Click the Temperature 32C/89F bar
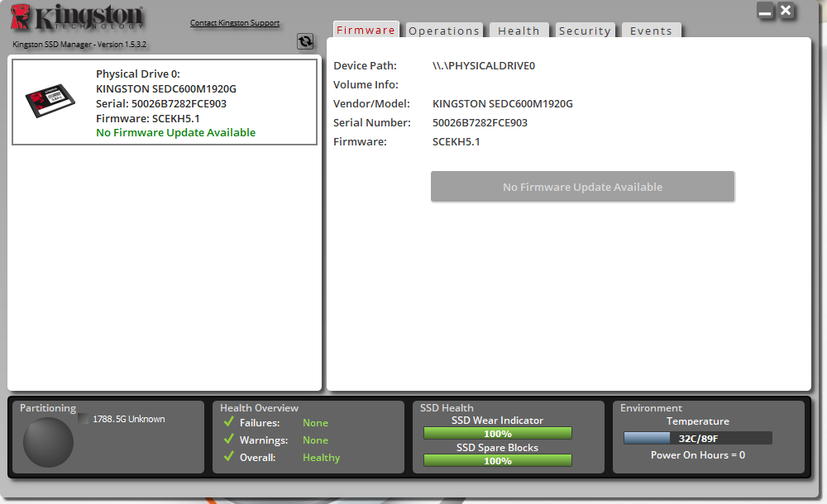The height and width of the screenshot is (504, 827). pyautogui.click(x=698, y=438)
